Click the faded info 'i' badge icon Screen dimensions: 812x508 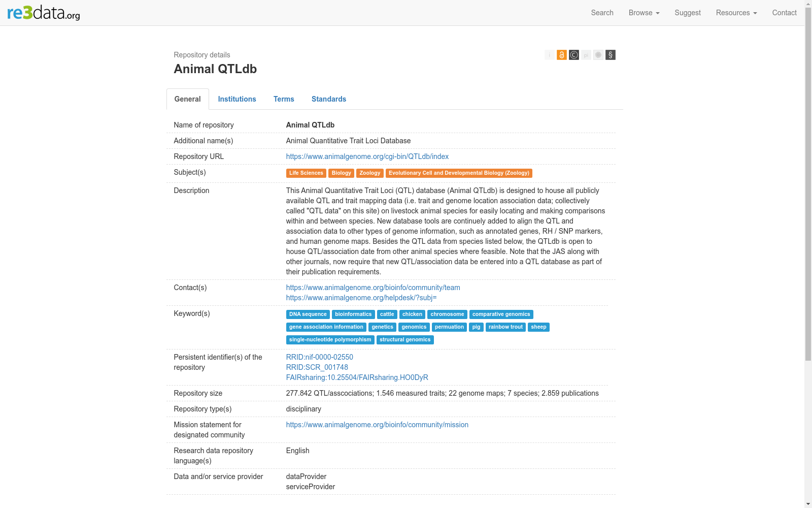(x=550, y=55)
